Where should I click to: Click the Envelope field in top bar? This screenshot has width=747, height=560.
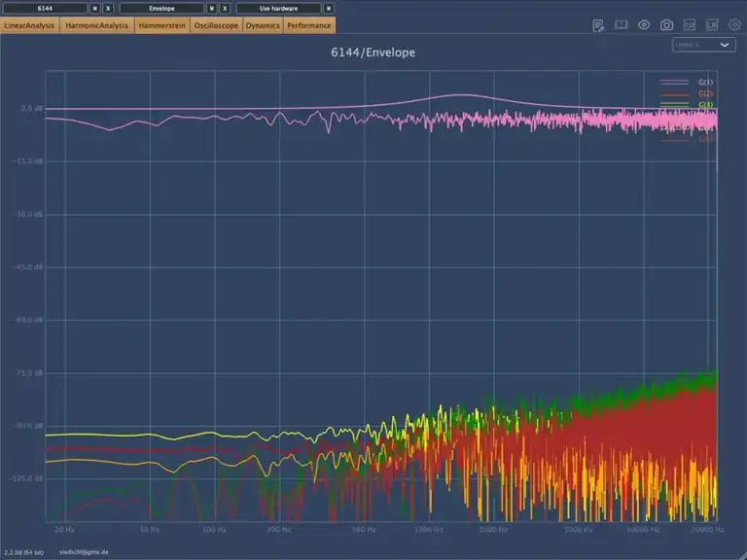pos(161,8)
